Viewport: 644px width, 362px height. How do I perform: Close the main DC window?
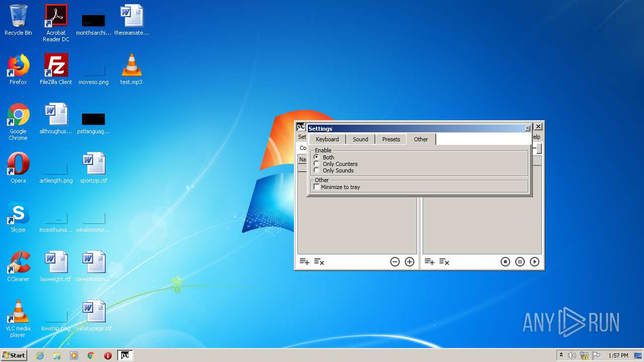point(538,127)
